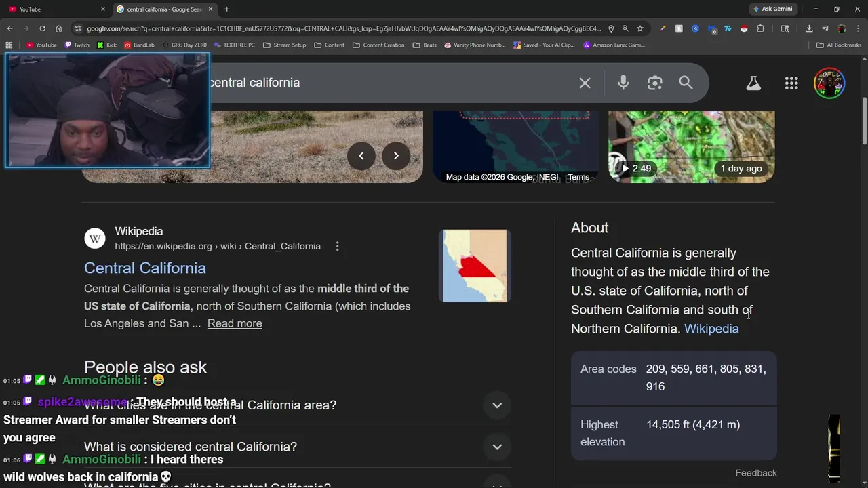The width and height of the screenshot is (868, 488).
Task: Open the BandLab bookmark
Action: 139,45
